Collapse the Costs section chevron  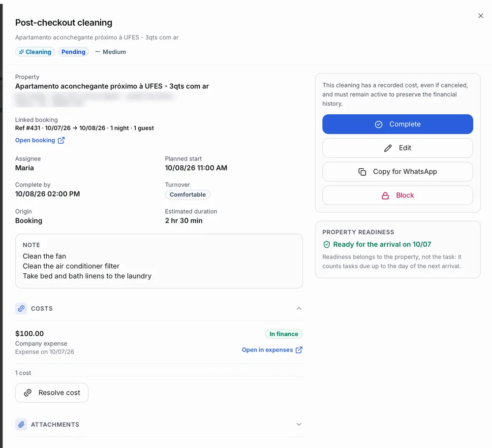(x=299, y=309)
